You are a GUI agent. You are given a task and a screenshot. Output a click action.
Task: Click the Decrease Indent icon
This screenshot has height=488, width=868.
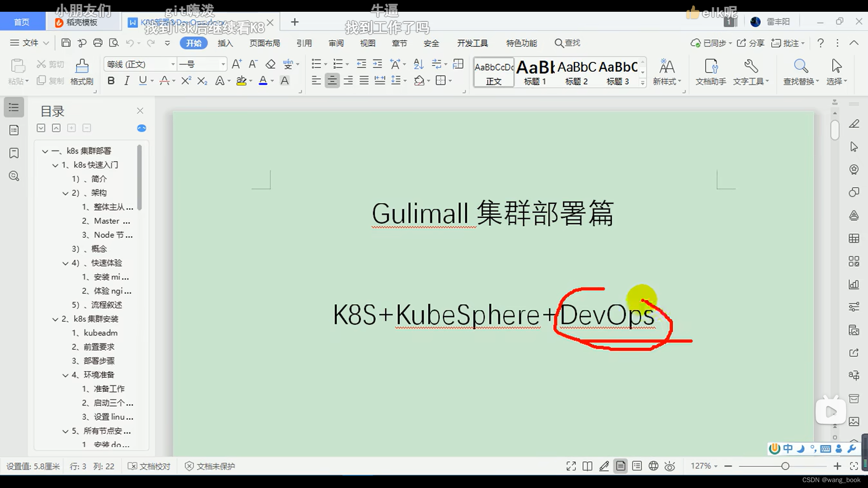point(361,64)
